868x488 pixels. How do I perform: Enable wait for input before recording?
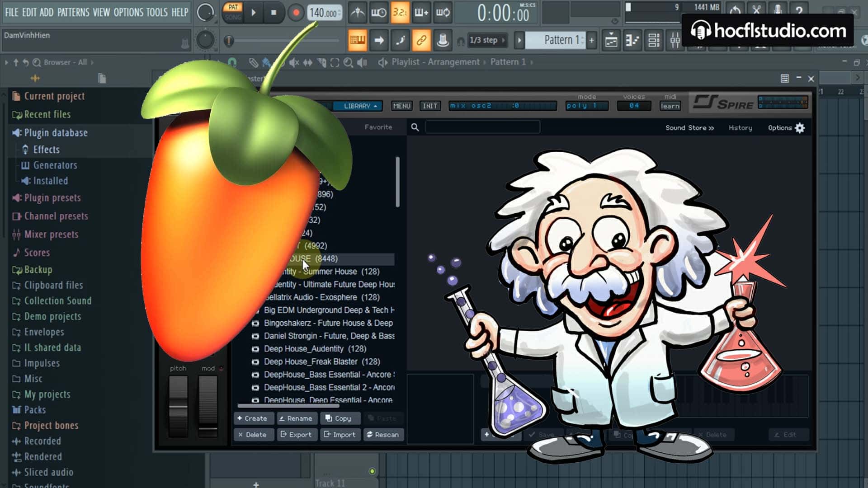pos(379,13)
